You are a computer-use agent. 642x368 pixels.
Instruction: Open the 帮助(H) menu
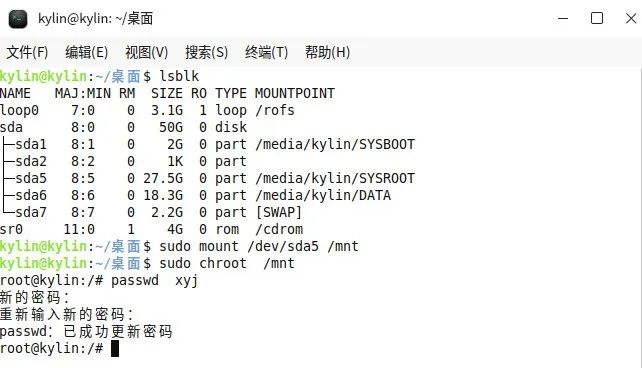[x=327, y=52]
